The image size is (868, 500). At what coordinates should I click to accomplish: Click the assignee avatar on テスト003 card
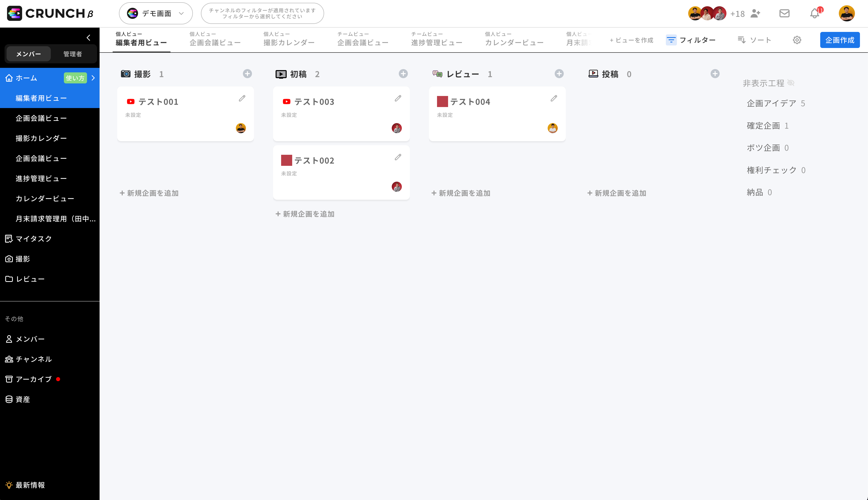[x=397, y=128]
